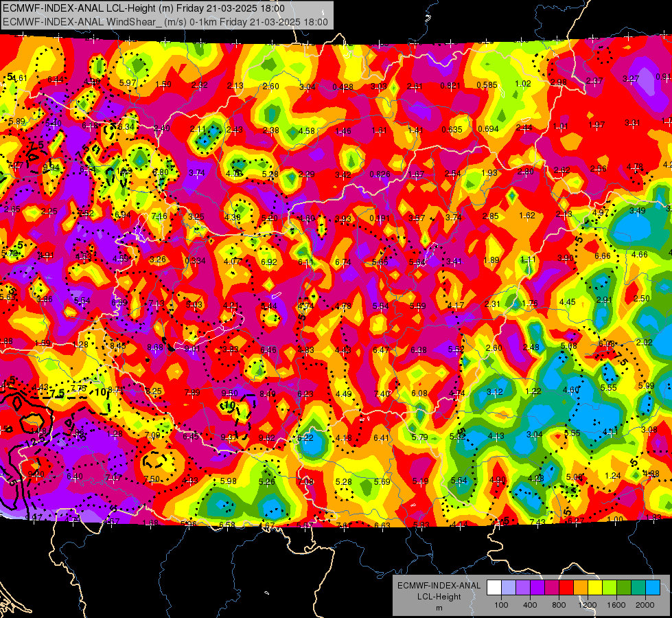Click wind shear value '0.428'

pyautogui.click(x=343, y=87)
